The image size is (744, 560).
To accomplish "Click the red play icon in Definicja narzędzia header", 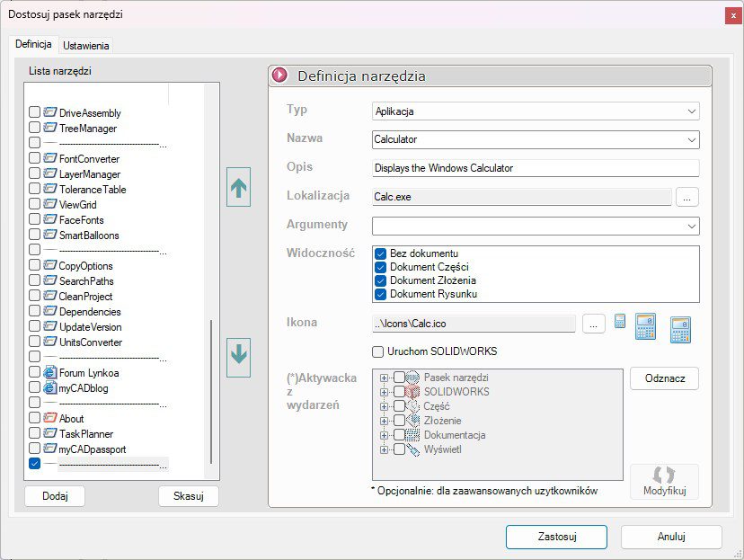I will coord(280,75).
